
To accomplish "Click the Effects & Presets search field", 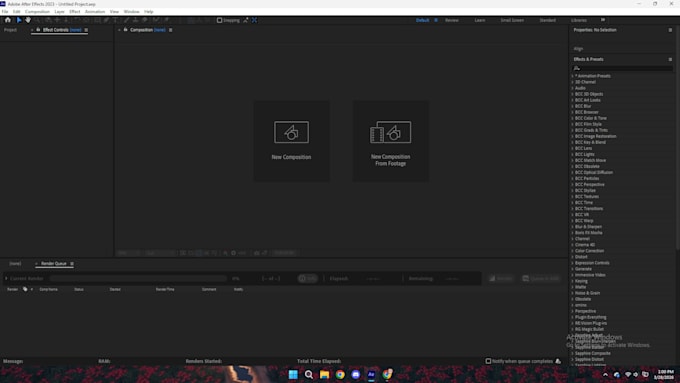I will (622, 68).
